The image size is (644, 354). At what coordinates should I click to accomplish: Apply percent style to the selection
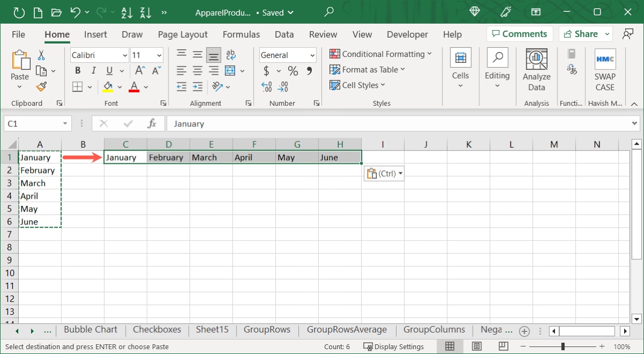[x=292, y=70]
